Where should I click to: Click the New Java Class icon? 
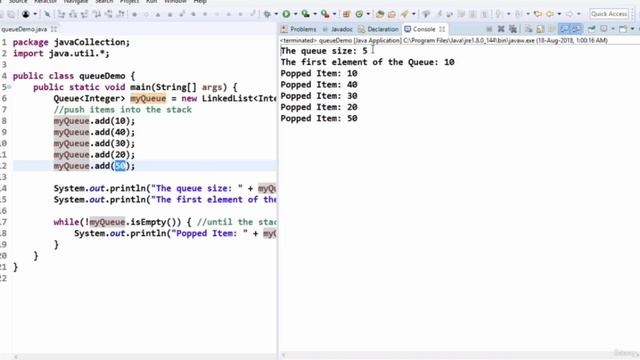359,14
